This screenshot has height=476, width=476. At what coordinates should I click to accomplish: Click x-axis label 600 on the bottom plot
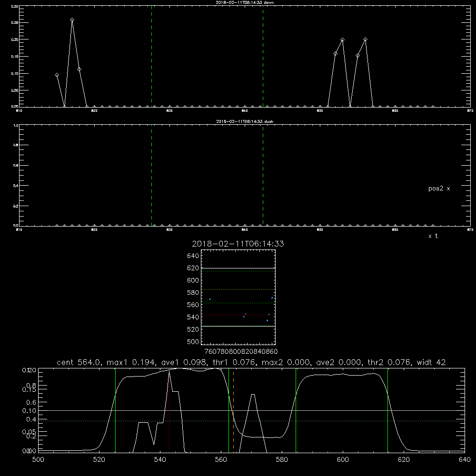click(x=343, y=460)
